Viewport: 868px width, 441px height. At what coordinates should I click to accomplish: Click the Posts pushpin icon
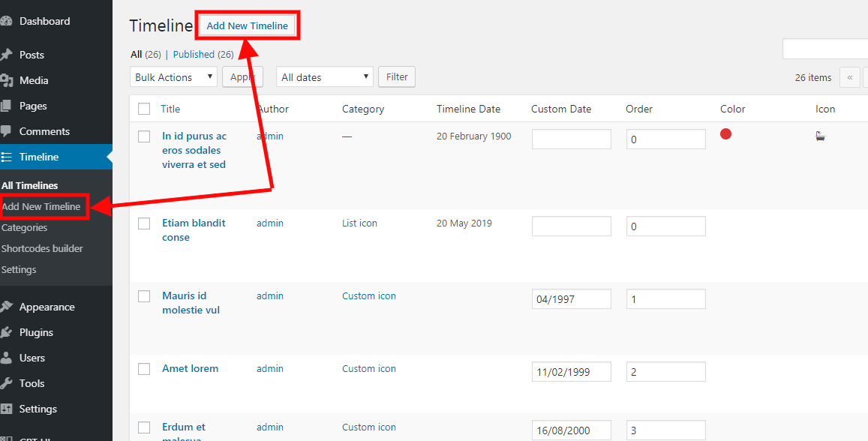[6, 55]
